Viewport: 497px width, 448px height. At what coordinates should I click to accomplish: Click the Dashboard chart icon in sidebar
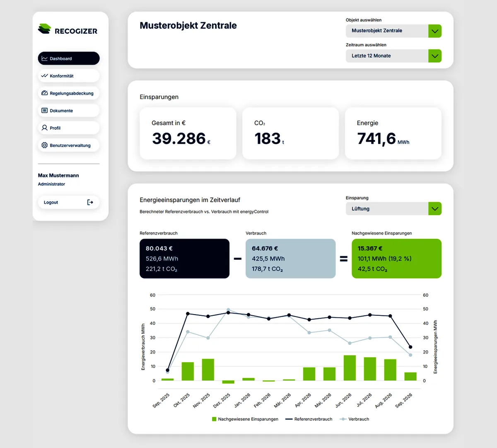click(44, 58)
